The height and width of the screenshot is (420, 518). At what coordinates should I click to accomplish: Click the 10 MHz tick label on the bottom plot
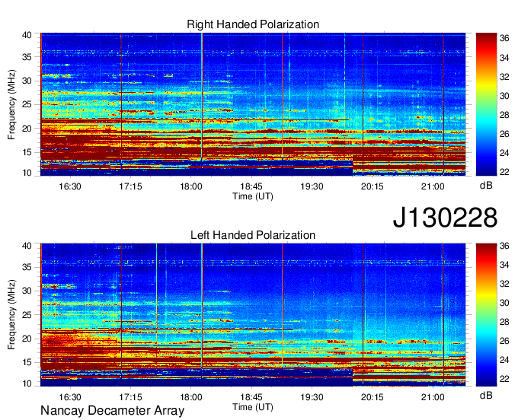pyautogui.click(x=27, y=383)
